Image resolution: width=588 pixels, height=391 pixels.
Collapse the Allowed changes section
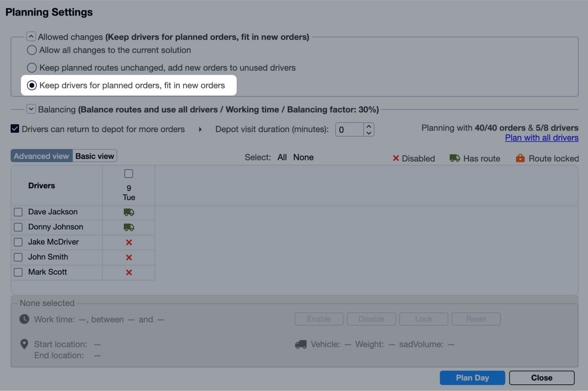pyautogui.click(x=31, y=36)
